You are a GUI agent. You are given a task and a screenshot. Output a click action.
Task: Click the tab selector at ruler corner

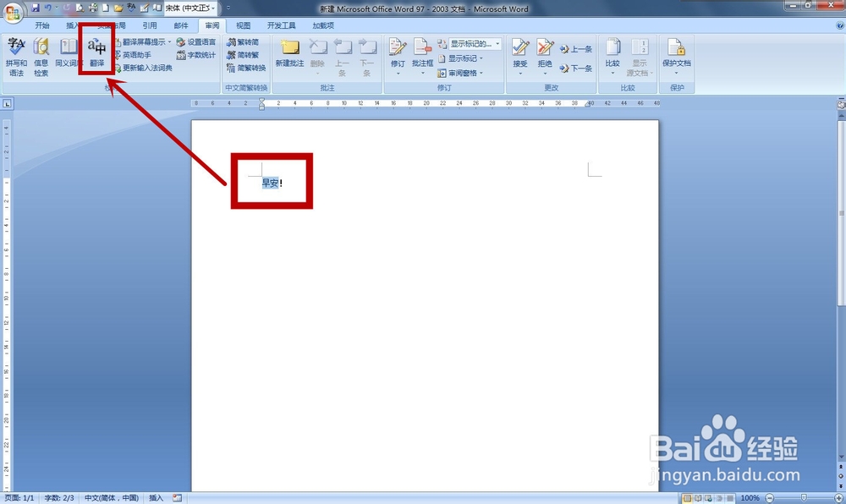7,103
